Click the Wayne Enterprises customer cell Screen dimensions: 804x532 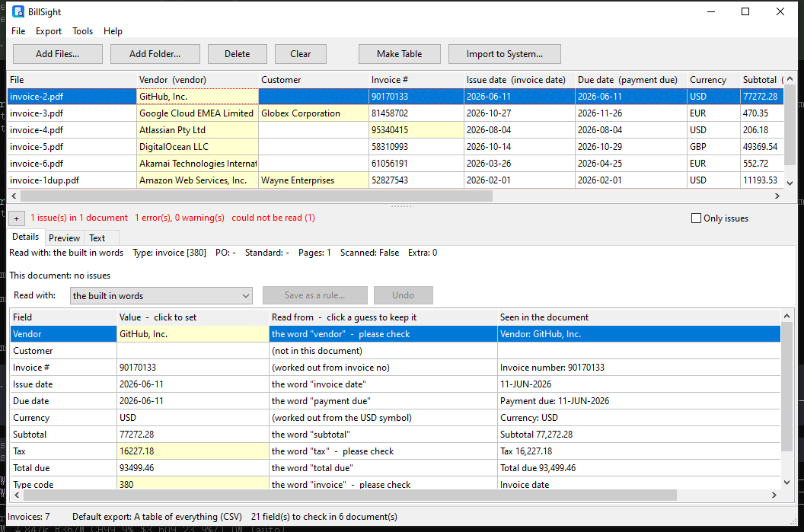pyautogui.click(x=313, y=180)
